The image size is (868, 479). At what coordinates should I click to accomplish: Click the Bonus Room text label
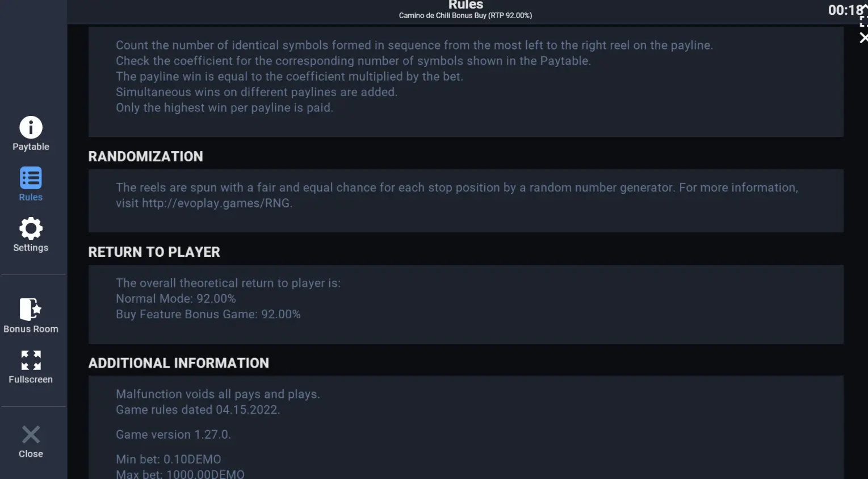pyautogui.click(x=31, y=329)
